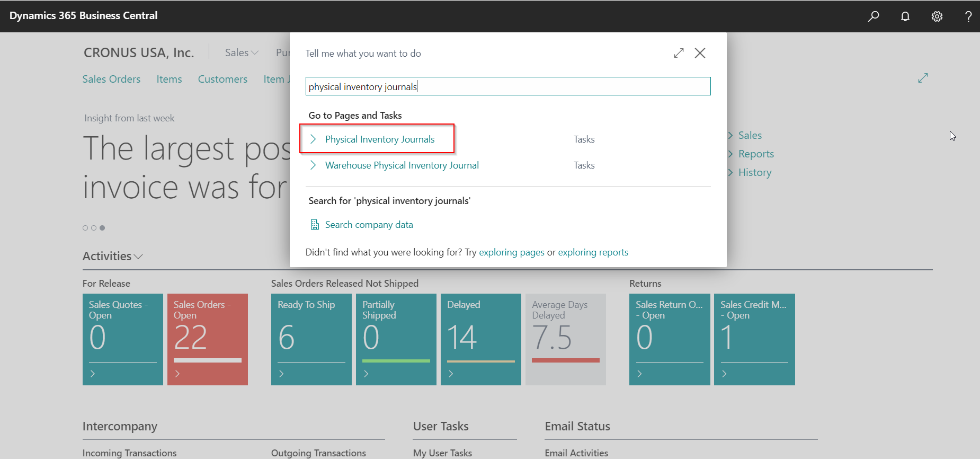The width and height of the screenshot is (980, 459).
Task: Click Dynamics 365 Business Central title
Action: (x=83, y=15)
